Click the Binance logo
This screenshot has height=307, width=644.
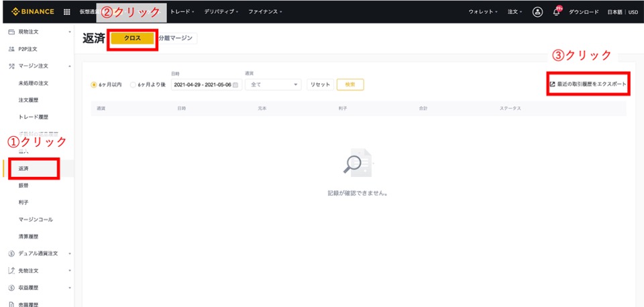pos(33,11)
